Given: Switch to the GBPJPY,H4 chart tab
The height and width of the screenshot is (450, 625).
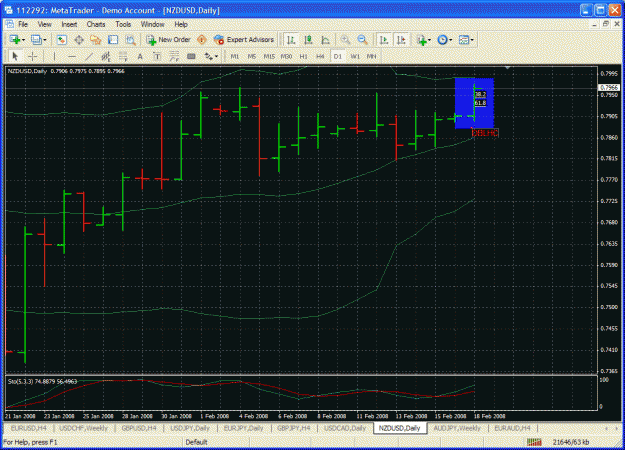Looking at the screenshot, I should tap(294, 428).
